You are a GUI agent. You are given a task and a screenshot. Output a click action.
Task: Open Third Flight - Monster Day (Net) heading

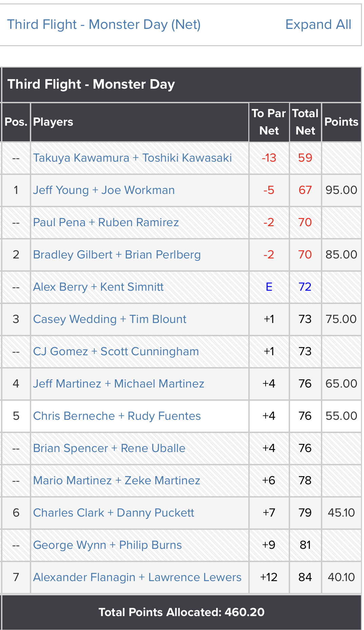[x=104, y=24]
